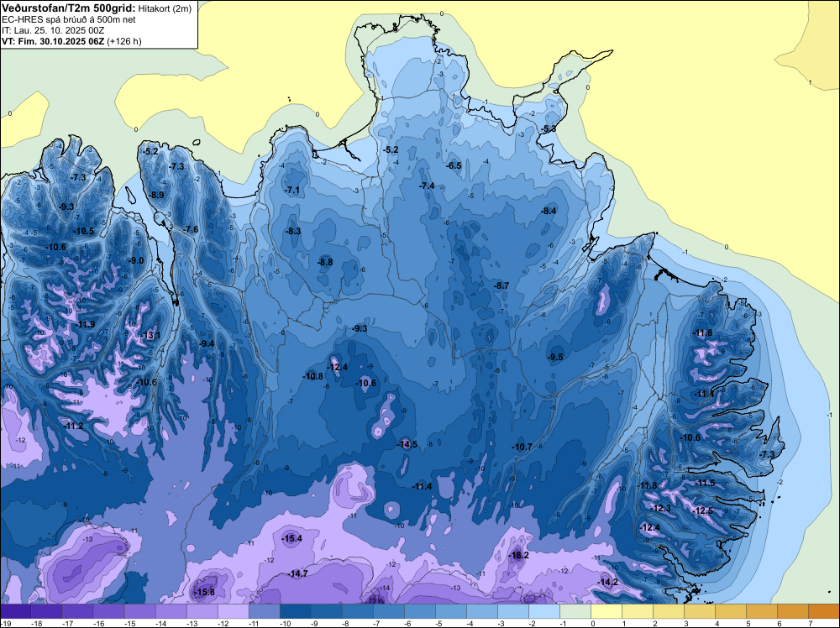This screenshot has height=628, width=840.
Task: Pick the dark orange legend swatch right of 7
Action: click(x=824, y=611)
